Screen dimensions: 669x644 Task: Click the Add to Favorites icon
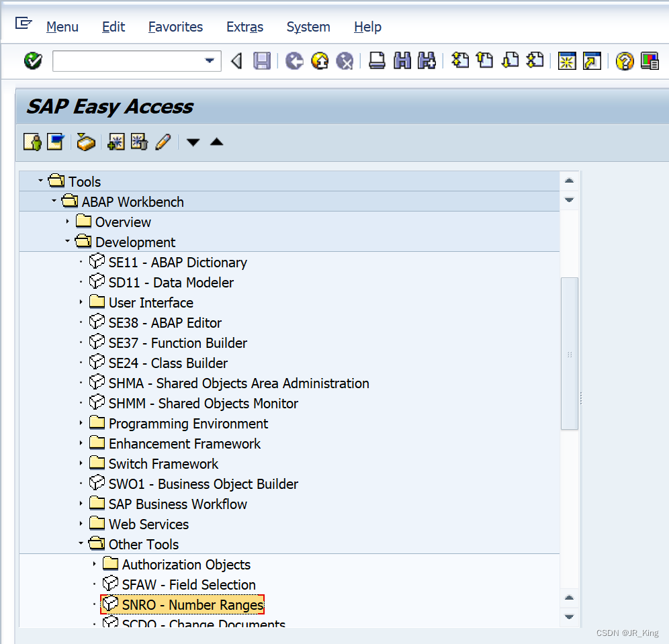(x=116, y=142)
